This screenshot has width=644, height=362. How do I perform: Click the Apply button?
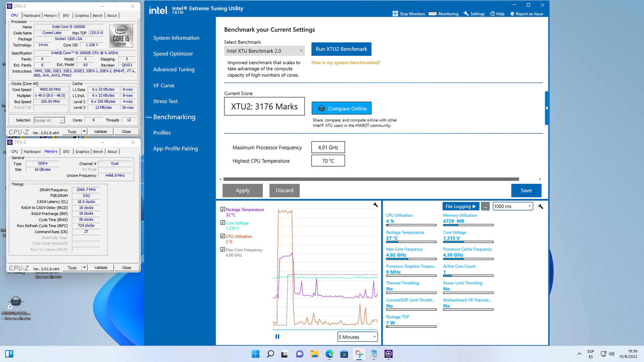[x=243, y=190]
